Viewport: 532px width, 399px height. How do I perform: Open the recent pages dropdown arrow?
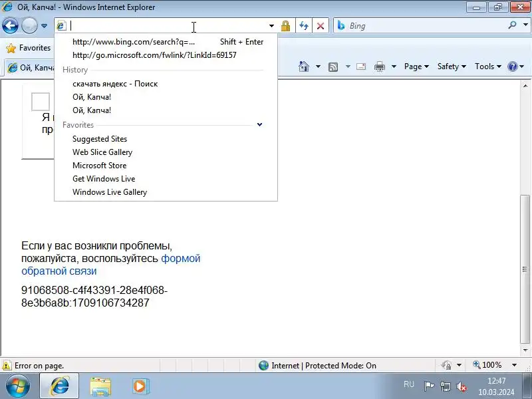point(44,26)
